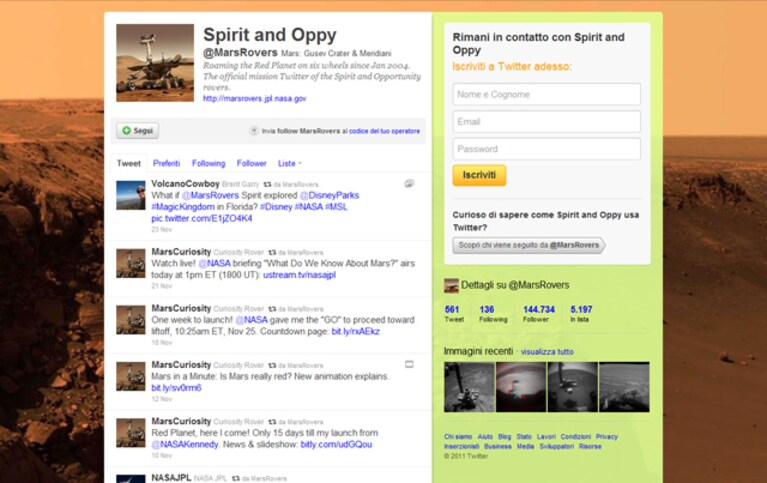Open the @NASAKennedy mention link
Image resolution: width=767 pixels, height=483 pixels.
coord(185,444)
